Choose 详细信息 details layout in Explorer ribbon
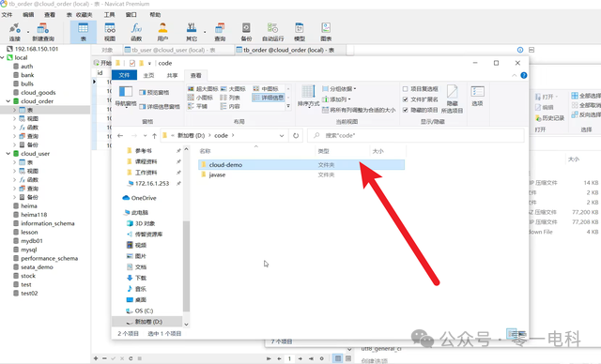This screenshot has width=601, height=364. [x=269, y=98]
